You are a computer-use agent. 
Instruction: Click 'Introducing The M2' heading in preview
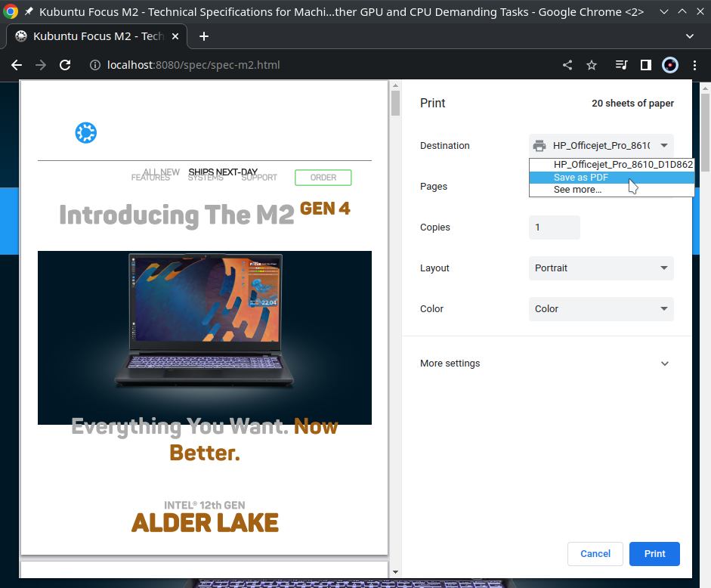pyautogui.click(x=177, y=215)
